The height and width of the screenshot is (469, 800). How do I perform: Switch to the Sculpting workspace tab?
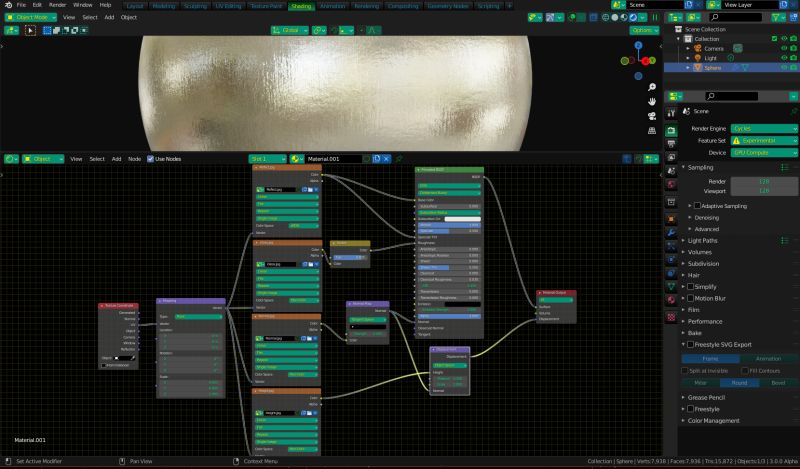coord(195,6)
